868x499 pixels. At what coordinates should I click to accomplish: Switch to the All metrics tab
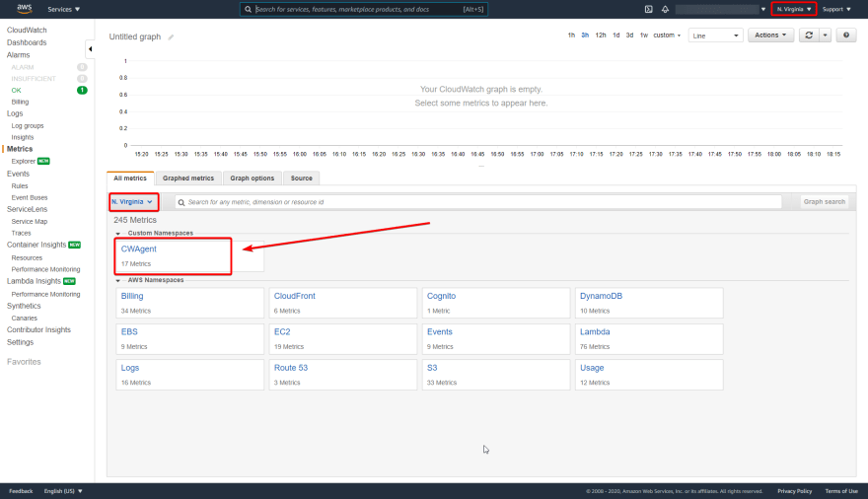(x=130, y=178)
